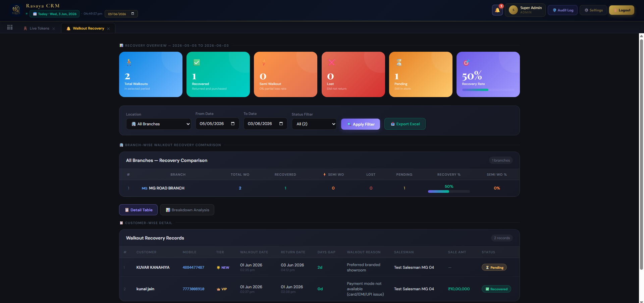The image size is (644, 303).
Task: Click the Super Admin avatar icon
Action: [513, 10]
